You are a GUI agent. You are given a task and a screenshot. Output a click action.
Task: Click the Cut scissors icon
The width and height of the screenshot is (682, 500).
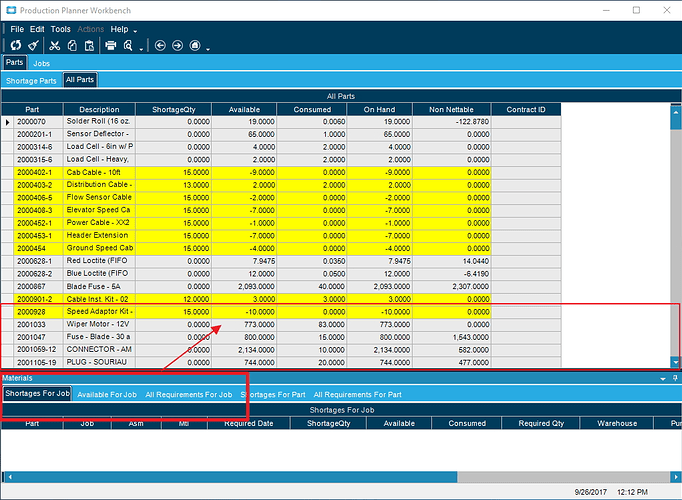point(54,45)
